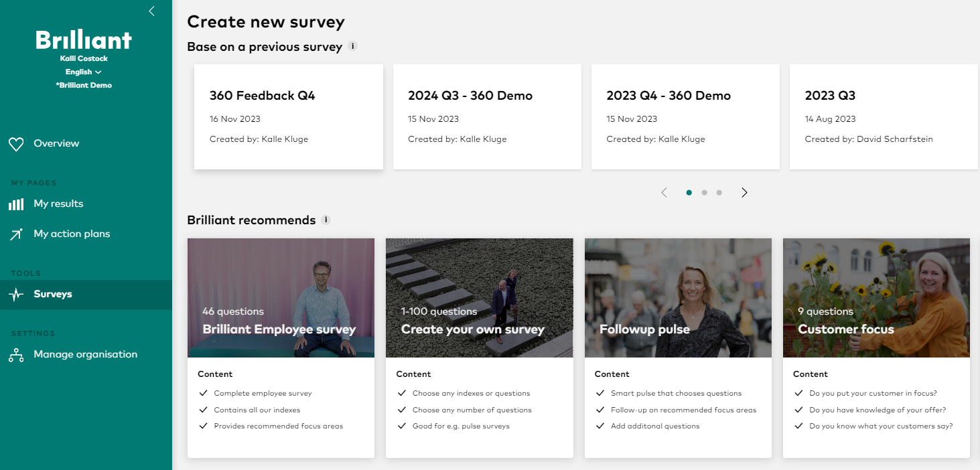The image size is (980, 470).
Task: Select second carousel page dot
Action: pos(704,192)
